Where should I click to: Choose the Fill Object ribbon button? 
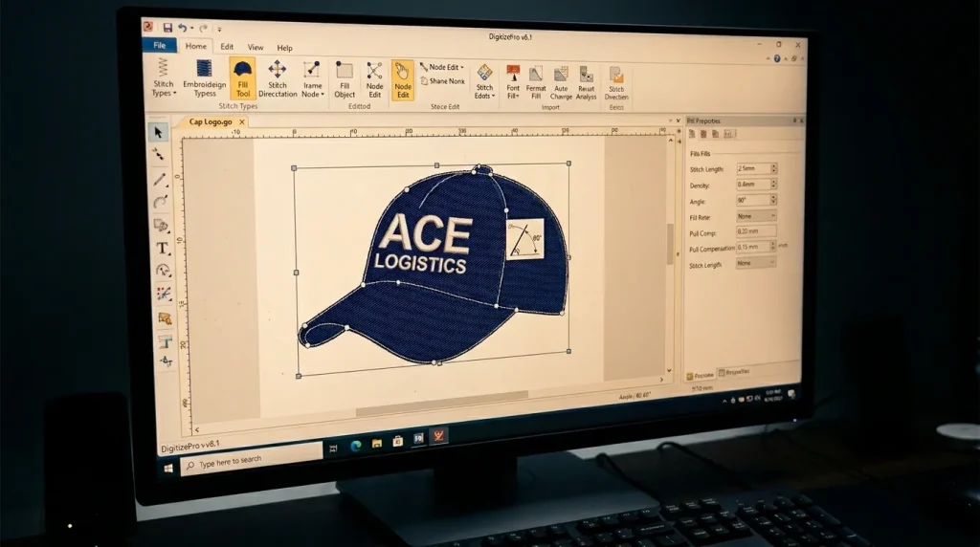[345, 80]
